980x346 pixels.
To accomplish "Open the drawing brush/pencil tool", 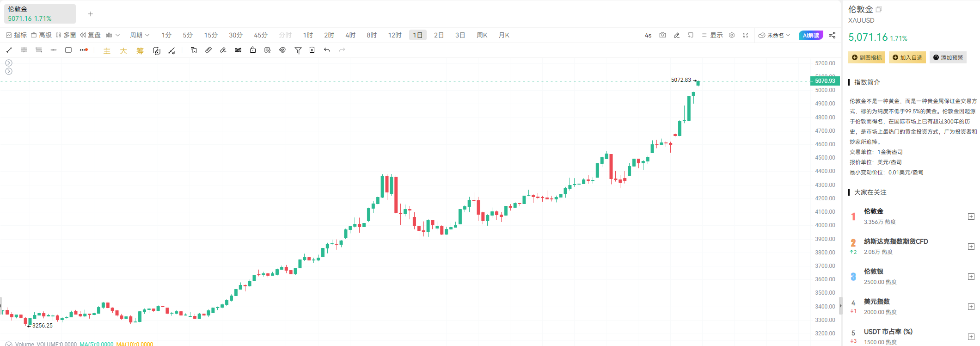I will 224,50.
